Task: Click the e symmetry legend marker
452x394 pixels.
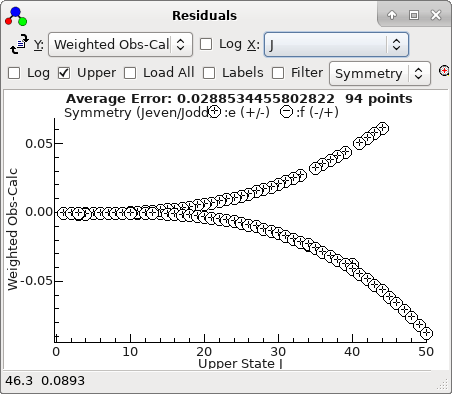Action: [214, 112]
